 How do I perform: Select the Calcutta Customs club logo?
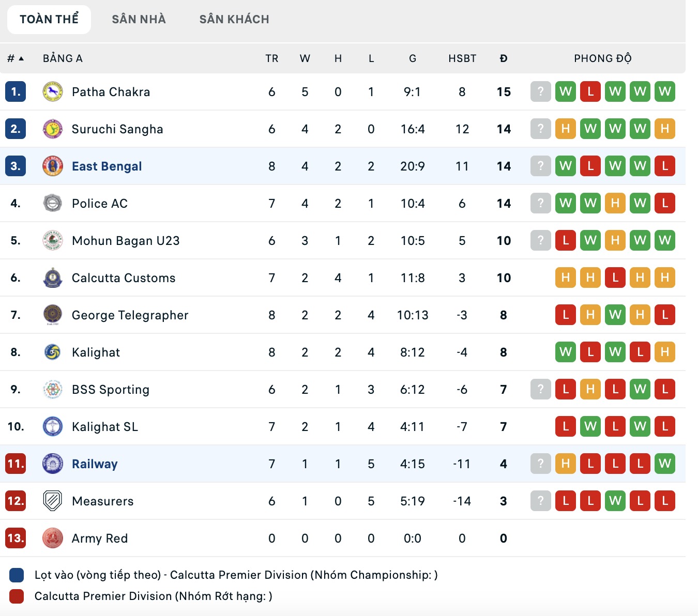tap(52, 278)
